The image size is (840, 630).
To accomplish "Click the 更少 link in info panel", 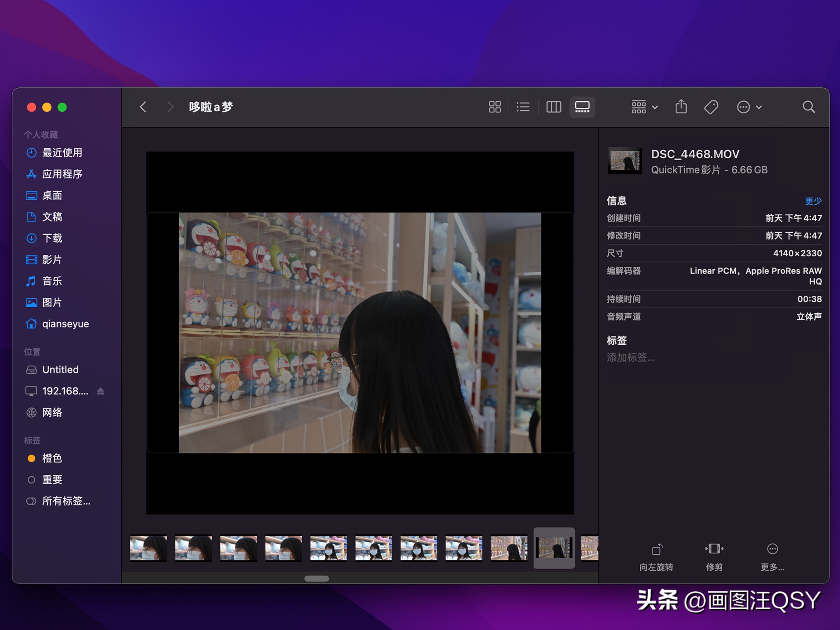I will tap(813, 201).
